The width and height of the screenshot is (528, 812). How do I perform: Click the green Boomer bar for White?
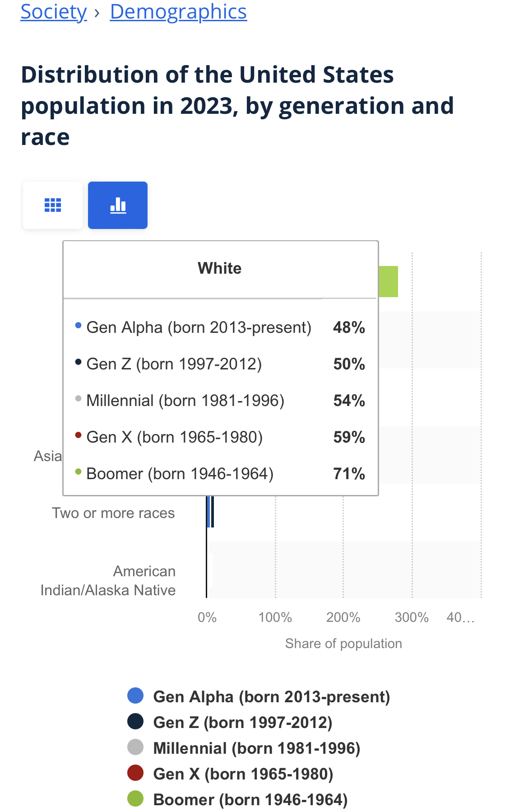pos(389,281)
